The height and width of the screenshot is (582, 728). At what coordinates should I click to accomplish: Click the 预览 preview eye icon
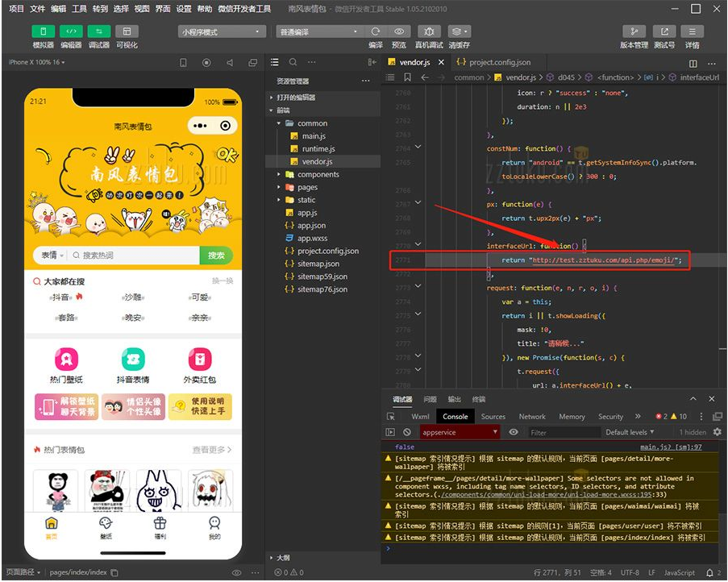(x=398, y=31)
